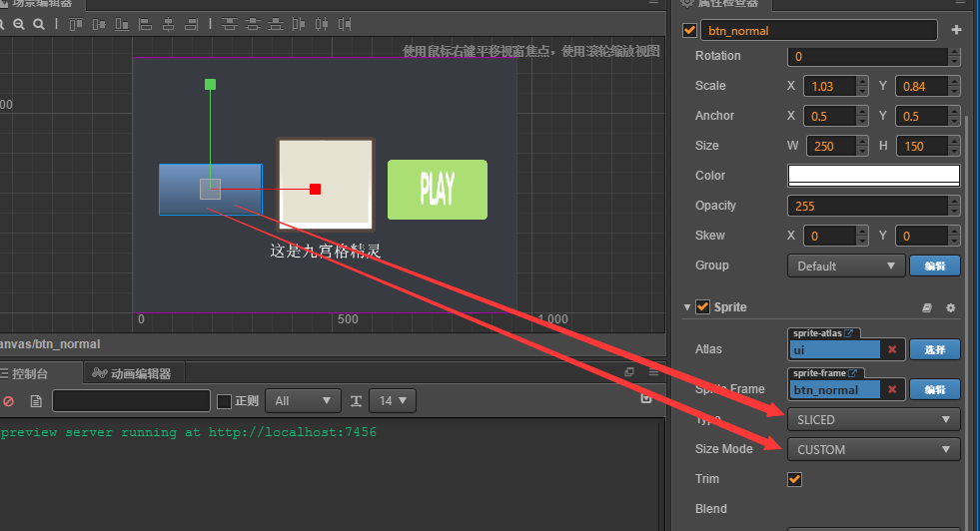Collapse the Sprite component section arrow
Screen dimensions: 980x531
[687, 307]
